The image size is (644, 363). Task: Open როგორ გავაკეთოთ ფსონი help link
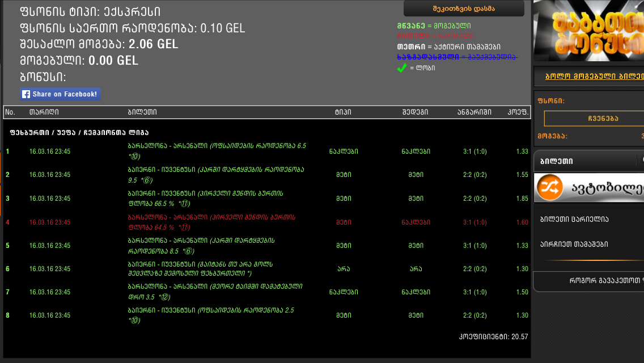pyautogui.click(x=605, y=280)
